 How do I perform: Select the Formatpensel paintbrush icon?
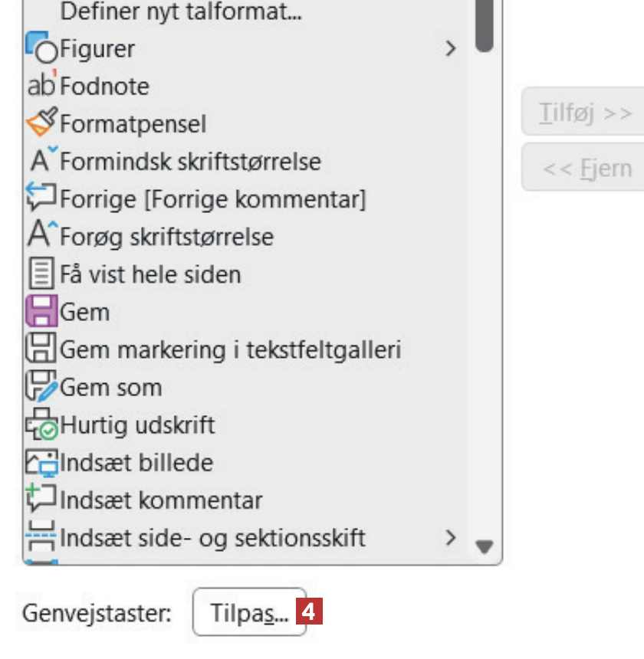click(x=41, y=123)
